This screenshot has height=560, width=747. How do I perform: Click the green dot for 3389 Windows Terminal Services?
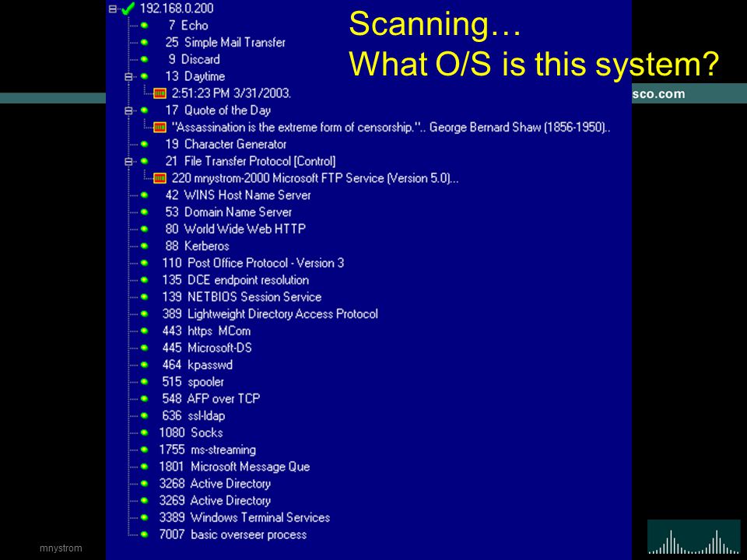(145, 518)
